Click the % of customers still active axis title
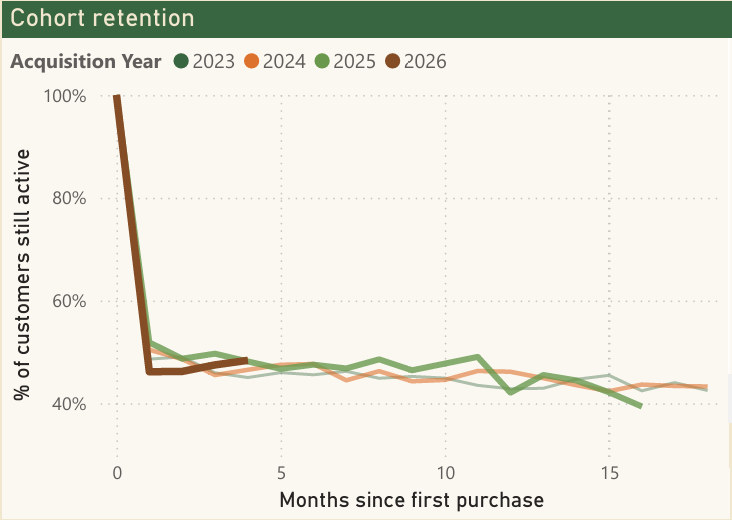This screenshot has width=732, height=520. 23,274
